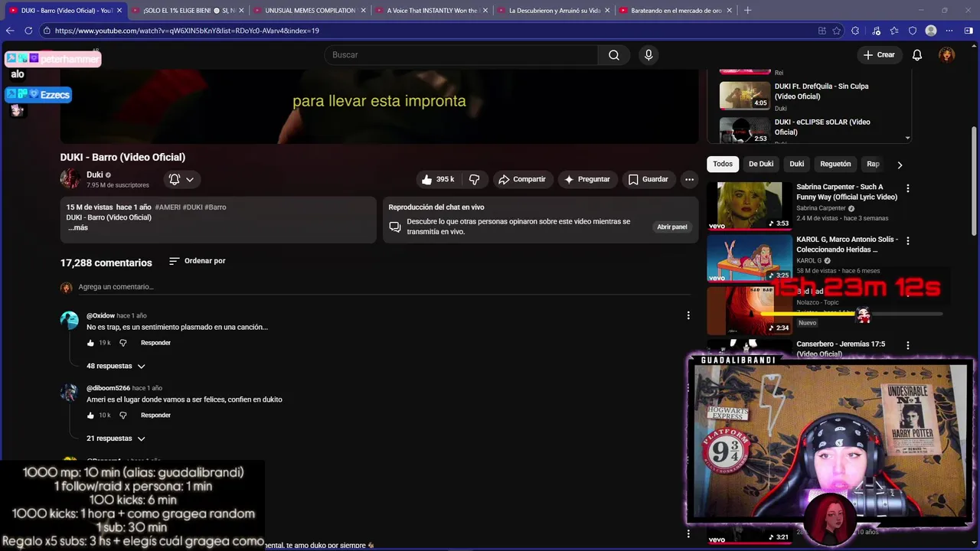This screenshot has height=551, width=980.
Task: Open Duki channel avatar
Action: (70, 178)
